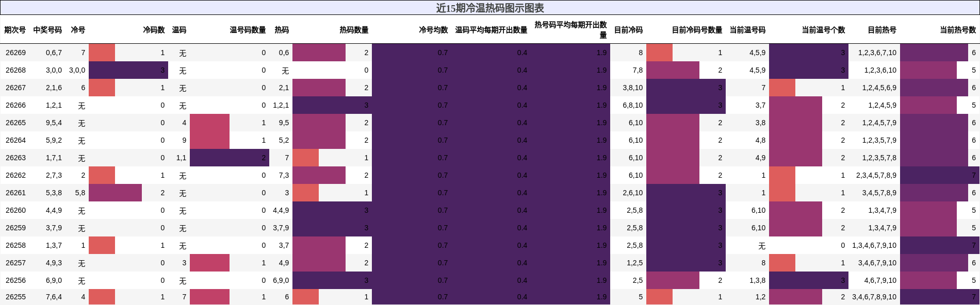The height and width of the screenshot is (305, 980).
Task: Click the 温号码数量 column header
Action: coord(248,30)
